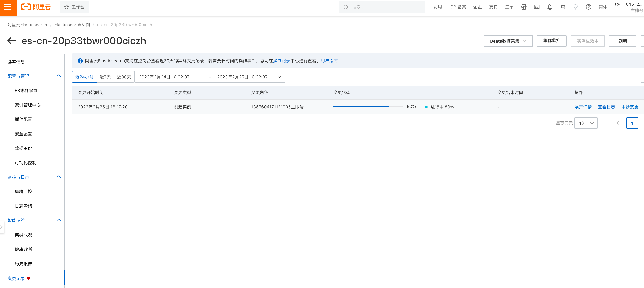Open ES集群配置 in the sidebar

[26, 91]
